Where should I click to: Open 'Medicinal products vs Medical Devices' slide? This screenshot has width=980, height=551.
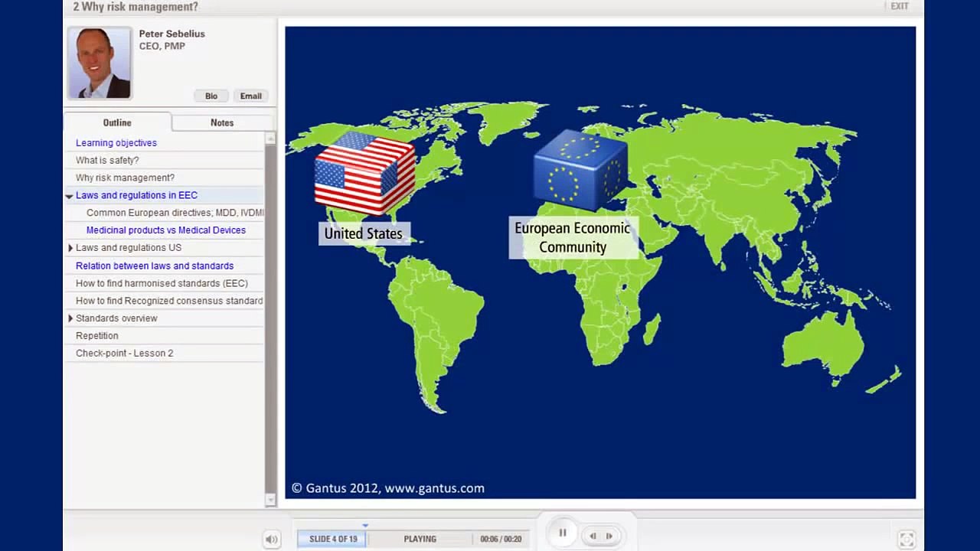(x=166, y=230)
